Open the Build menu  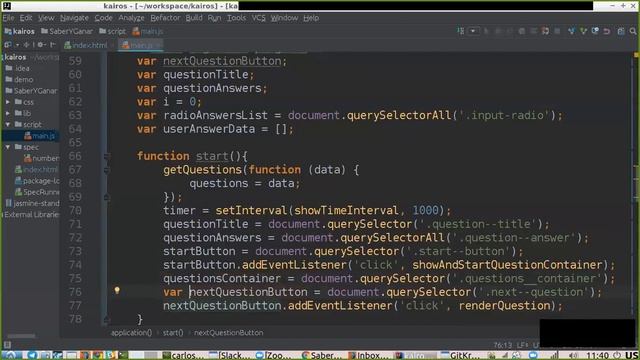(194, 18)
